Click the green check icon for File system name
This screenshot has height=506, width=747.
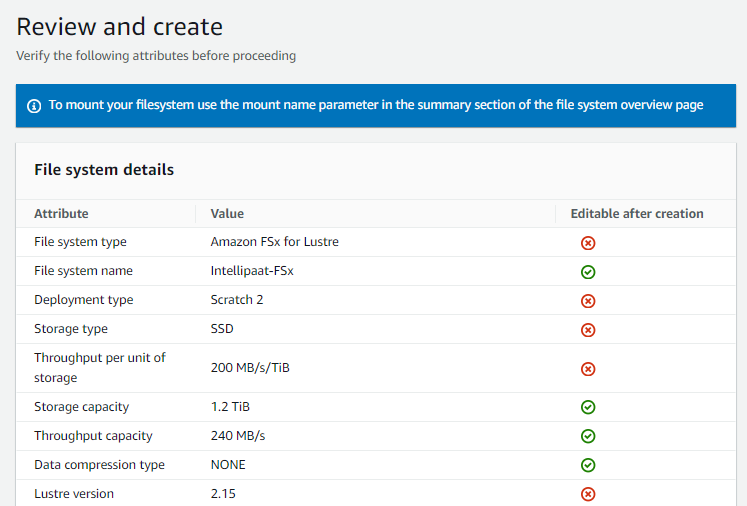(588, 272)
